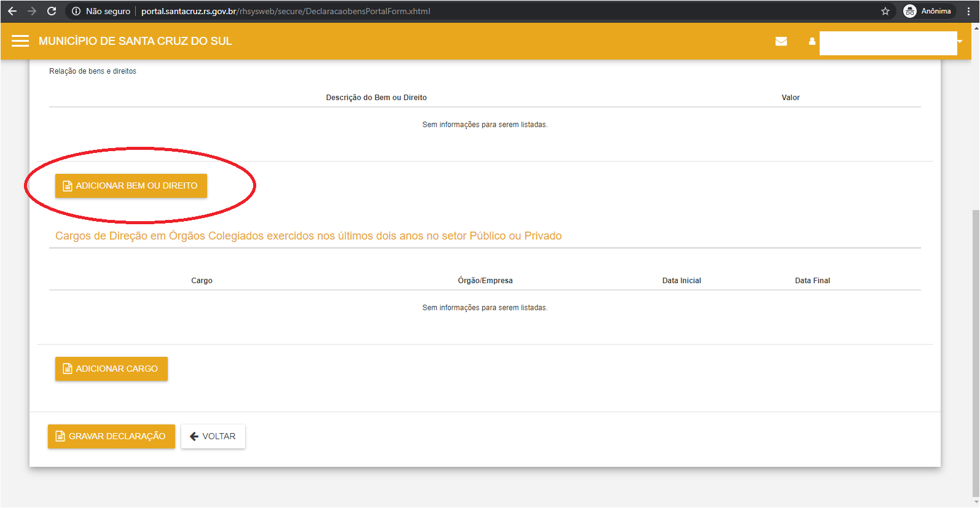View the Não seguro site info
Image resolution: width=980 pixels, height=508 pixels.
(101, 11)
